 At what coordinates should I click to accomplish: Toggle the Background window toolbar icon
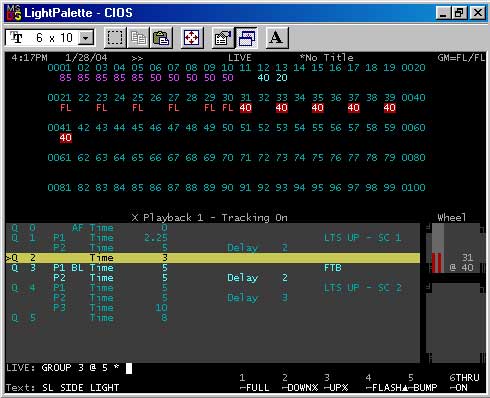246,38
